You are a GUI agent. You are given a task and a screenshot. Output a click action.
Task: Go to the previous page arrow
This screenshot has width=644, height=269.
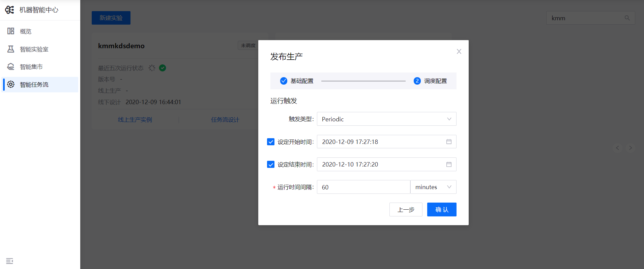click(x=617, y=148)
